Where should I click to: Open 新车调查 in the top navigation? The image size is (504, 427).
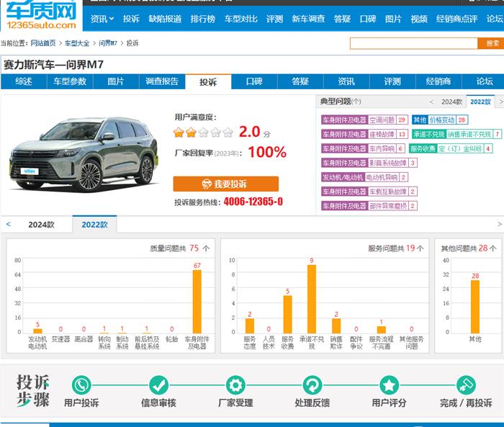308,19
